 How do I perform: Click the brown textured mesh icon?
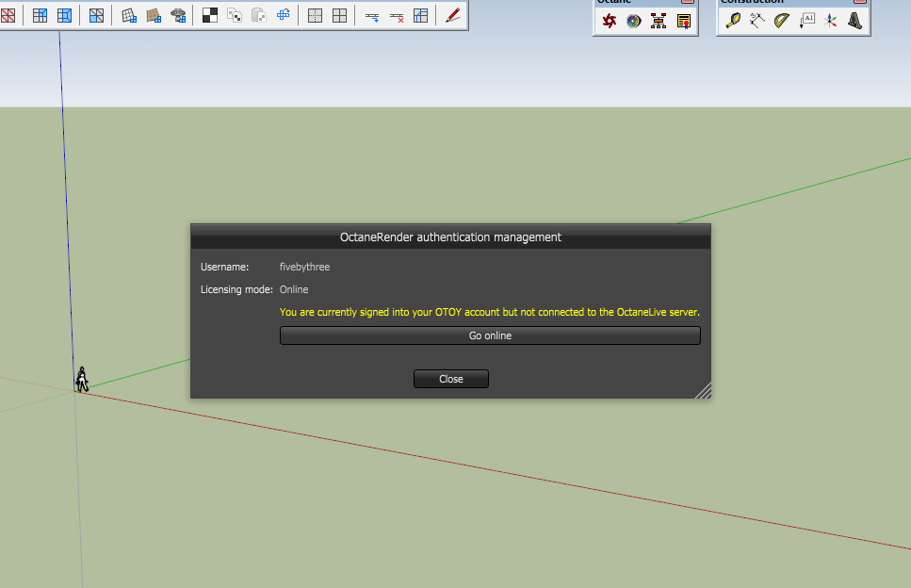pos(154,16)
